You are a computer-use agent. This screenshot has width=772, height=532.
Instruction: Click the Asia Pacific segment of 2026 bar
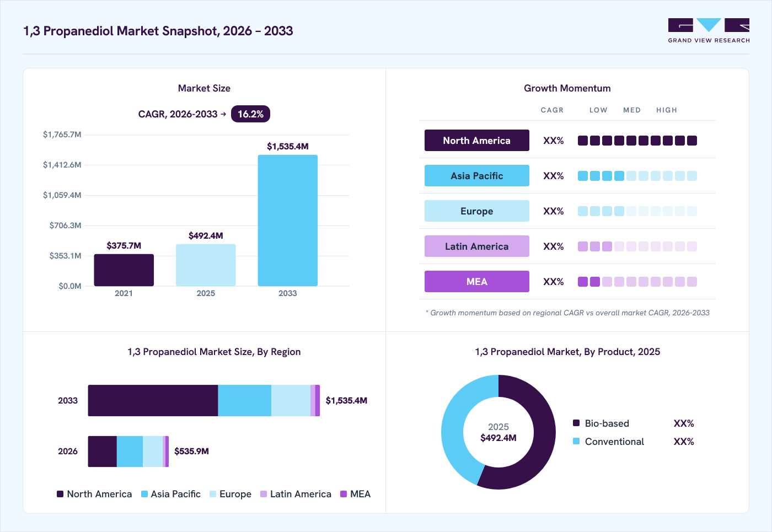(x=130, y=452)
